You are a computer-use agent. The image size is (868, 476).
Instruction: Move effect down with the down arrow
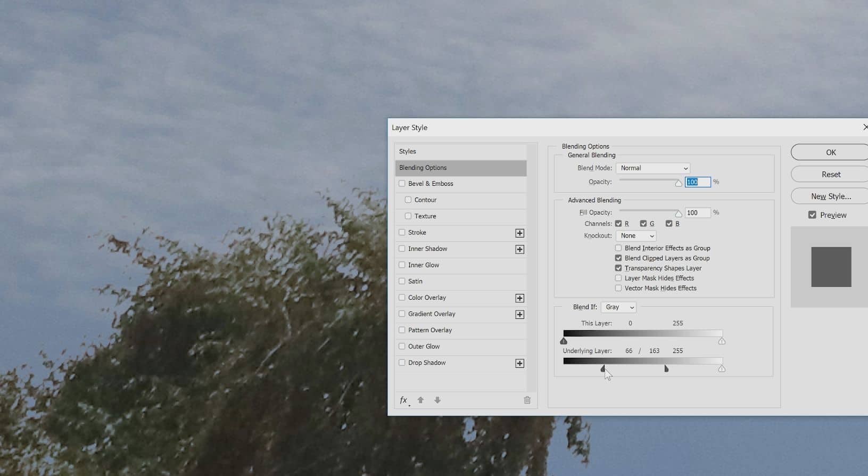click(x=437, y=400)
